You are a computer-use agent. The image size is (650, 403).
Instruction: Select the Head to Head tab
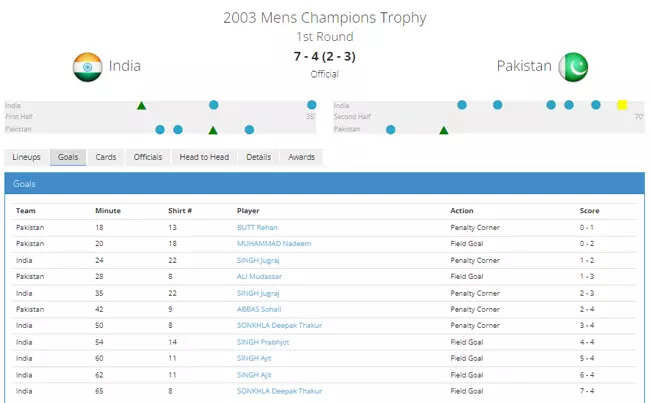pyautogui.click(x=204, y=157)
